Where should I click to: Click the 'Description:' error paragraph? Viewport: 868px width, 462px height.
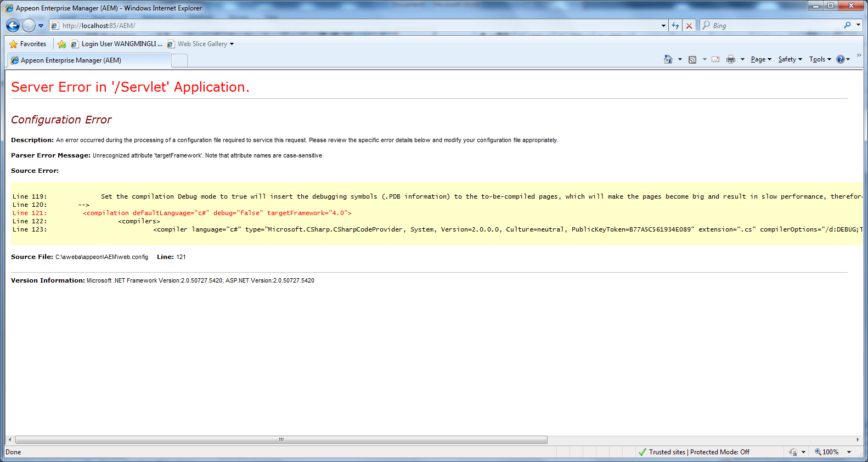(x=285, y=140)
